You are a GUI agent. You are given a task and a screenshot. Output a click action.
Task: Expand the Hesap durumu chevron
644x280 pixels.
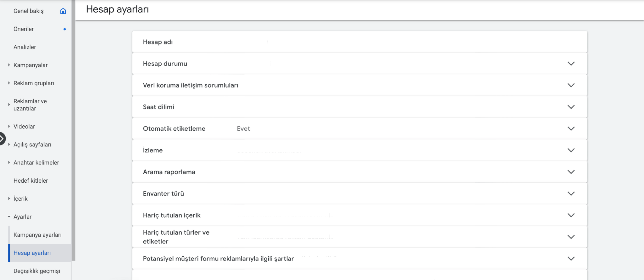click(x=571, y=64)
